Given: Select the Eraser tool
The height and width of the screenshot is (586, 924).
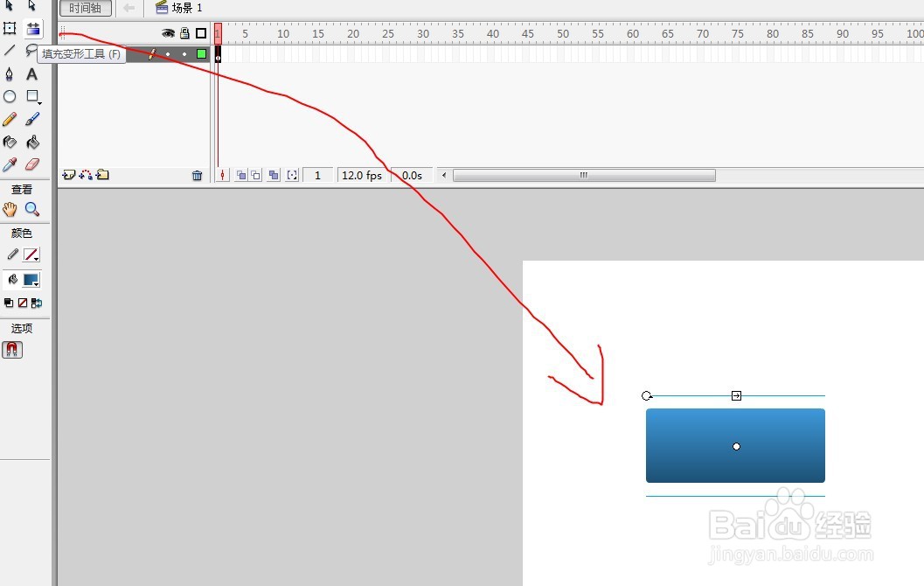Looking at the screenshot, I should point(32,164).
